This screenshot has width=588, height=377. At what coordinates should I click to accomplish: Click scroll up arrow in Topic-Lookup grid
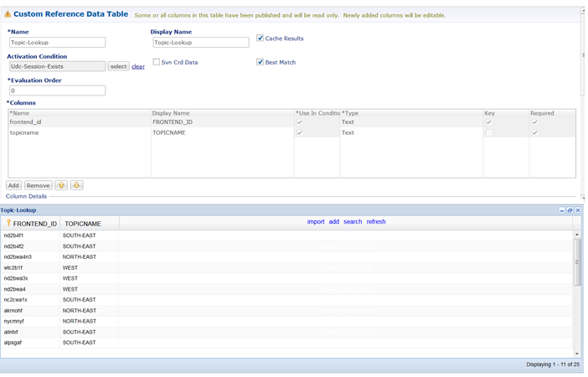[x=577, y=235]
